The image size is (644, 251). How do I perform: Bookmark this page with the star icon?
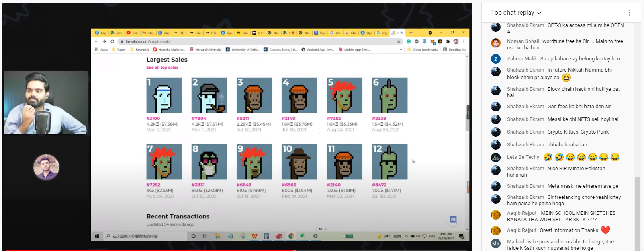[399, 41]
